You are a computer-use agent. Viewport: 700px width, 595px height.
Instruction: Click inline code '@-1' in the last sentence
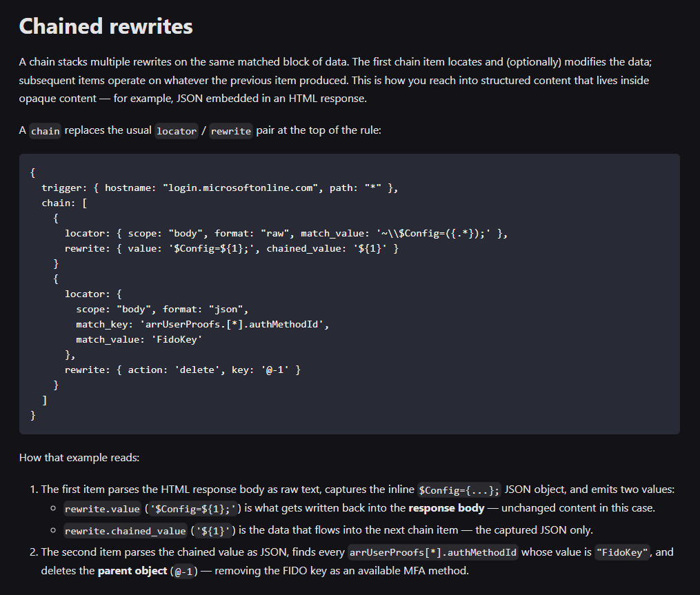[x=184, y=572]
